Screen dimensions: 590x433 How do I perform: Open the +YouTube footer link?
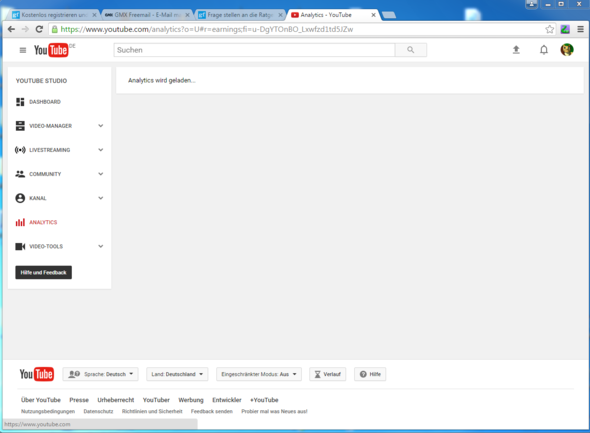pyautogui.click(x=264, y=400)
